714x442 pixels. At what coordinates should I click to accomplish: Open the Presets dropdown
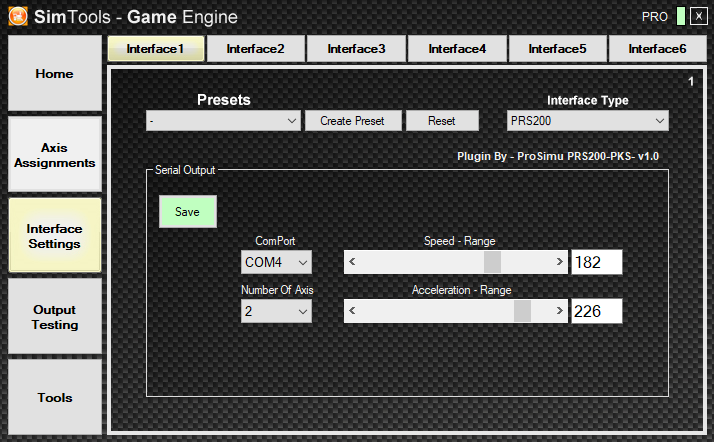coord(222,121)
